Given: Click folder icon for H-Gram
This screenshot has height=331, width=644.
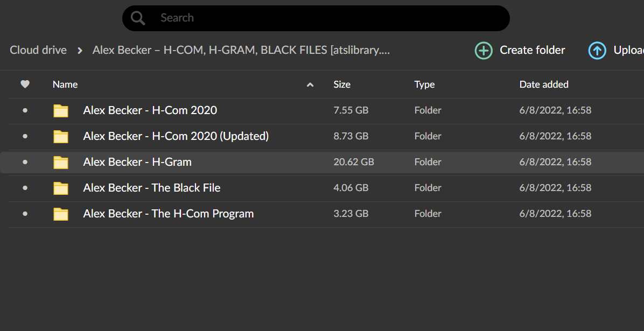Looking at the screenshot, I should tap(61, 162).
